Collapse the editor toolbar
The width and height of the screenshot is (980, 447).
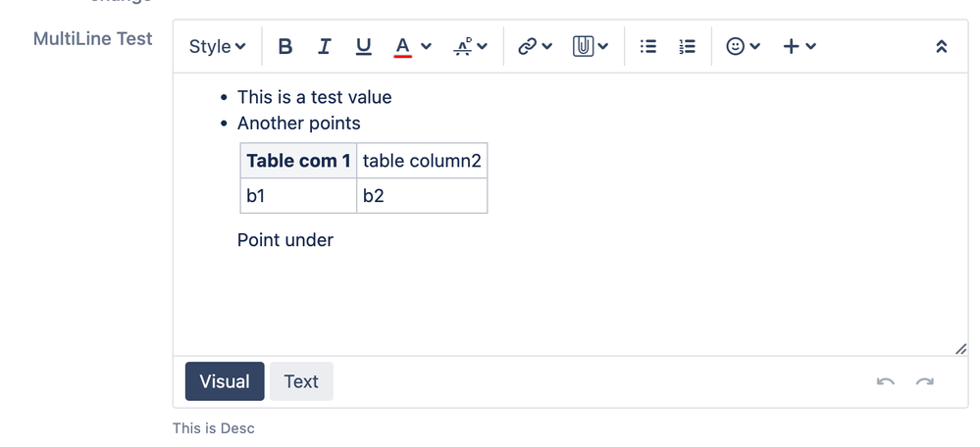pyautogui.click(x=942, y=46)
